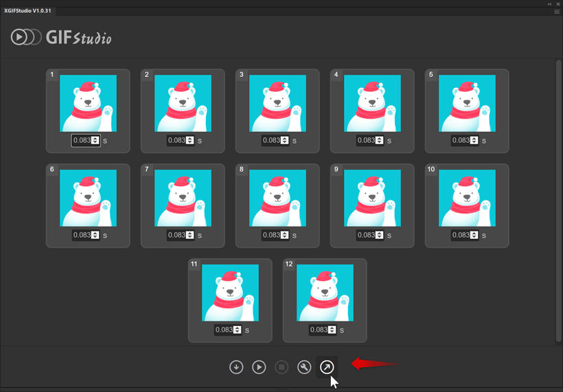Play the GIF animation preview
Viewport: 563px width, 392px height.
point(259,367)
